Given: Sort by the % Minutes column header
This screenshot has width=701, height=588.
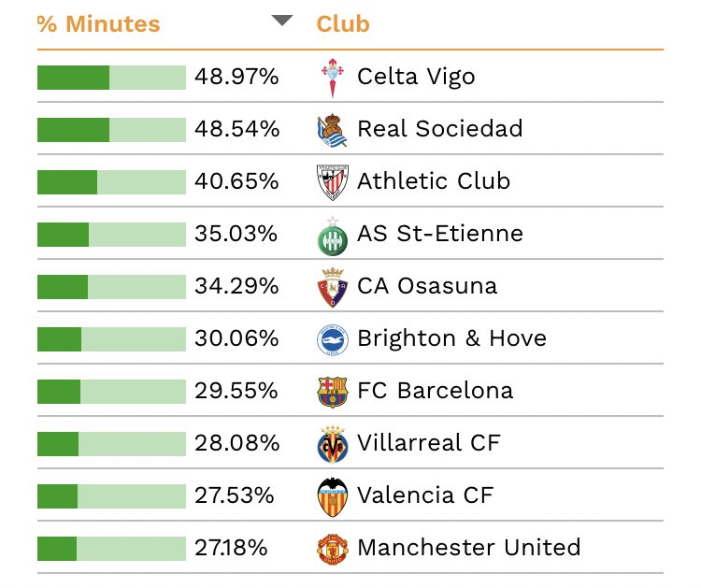Looking at the screenshot, I should [x=98, y=23].
